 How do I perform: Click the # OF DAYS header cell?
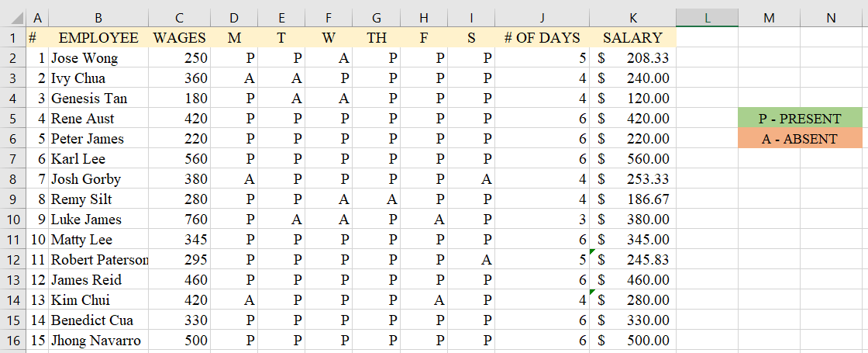(542, 37)
